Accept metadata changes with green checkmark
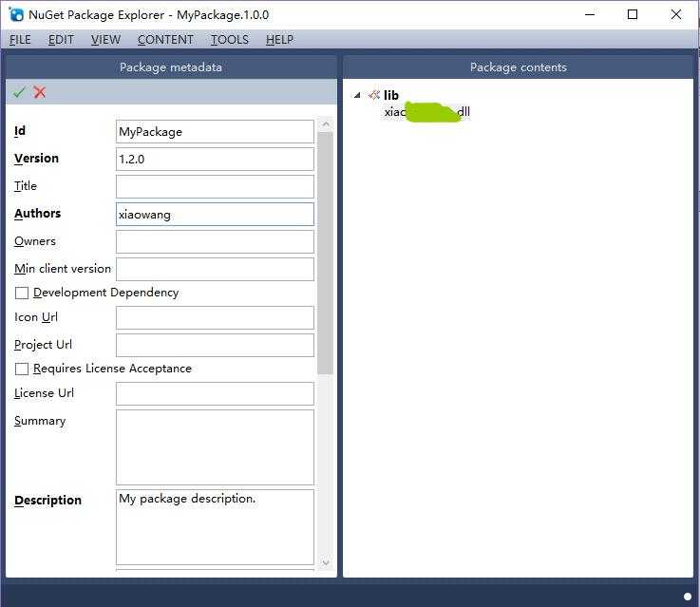 [x=19, y=92]
